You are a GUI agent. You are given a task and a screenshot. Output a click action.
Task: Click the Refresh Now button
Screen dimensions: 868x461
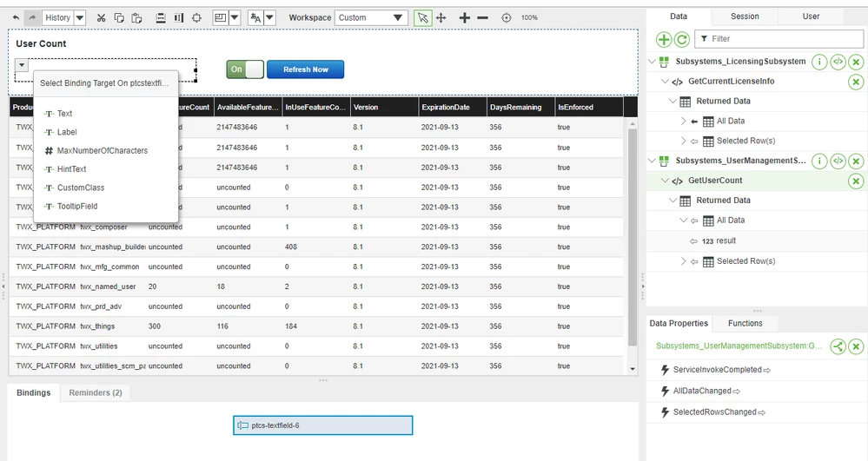click(x=306, y=69)
